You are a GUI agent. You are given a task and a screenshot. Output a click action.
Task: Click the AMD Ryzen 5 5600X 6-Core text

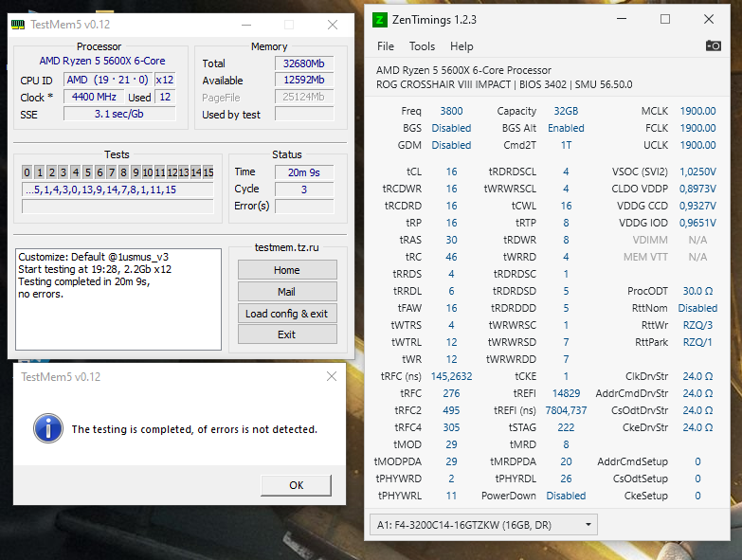click(102, 61)
